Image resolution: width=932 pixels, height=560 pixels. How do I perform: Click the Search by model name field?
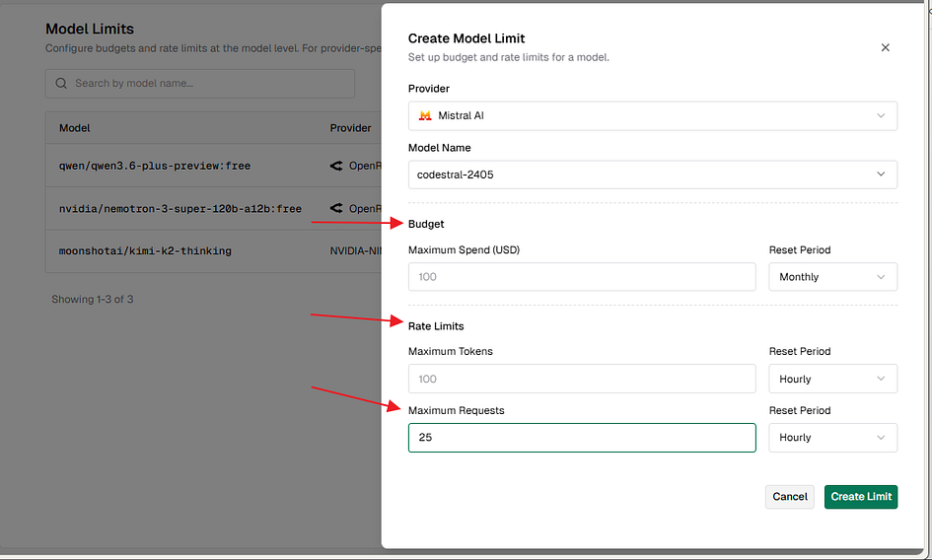click(199, 84)
